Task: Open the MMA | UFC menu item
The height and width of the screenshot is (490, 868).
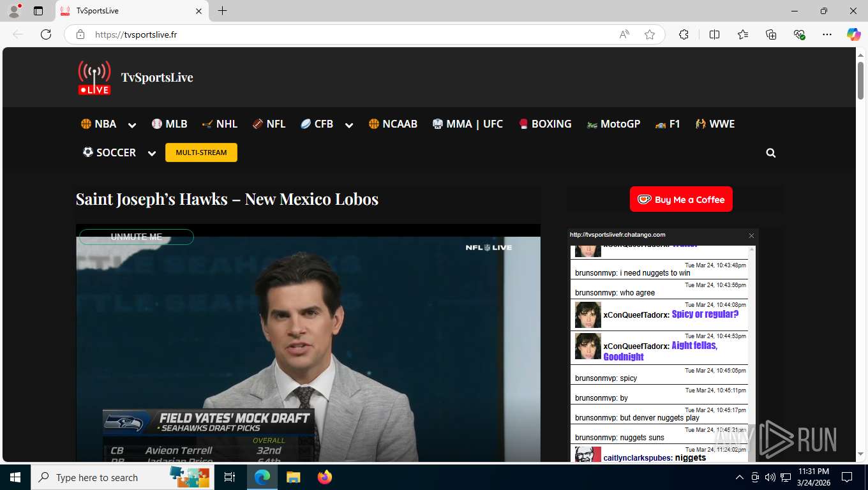Action: (467, 124)
